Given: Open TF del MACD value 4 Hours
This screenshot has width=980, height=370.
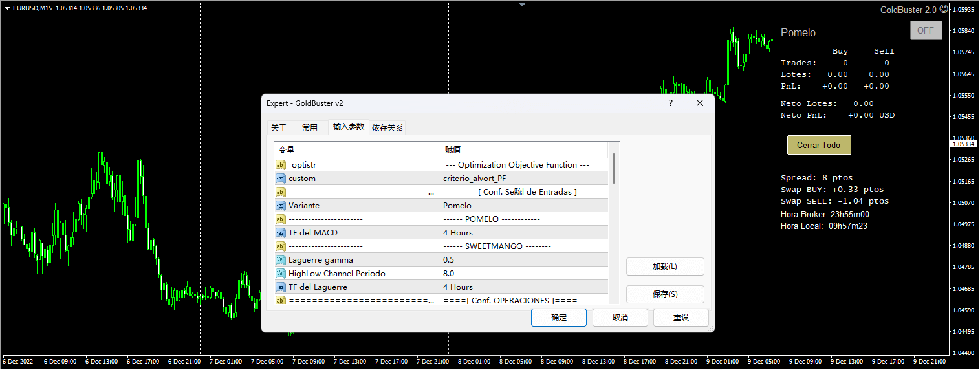Looking at the screenshot, I should [x=524, y=233].
